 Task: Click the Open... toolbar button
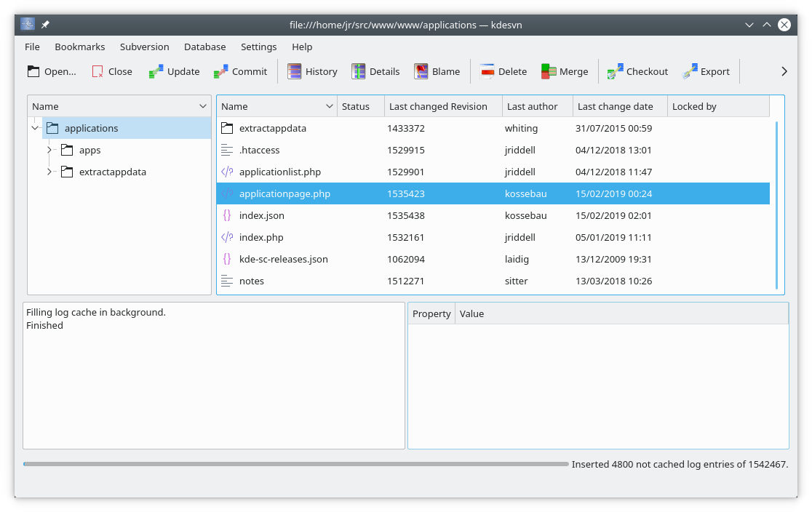pos(51,71)
